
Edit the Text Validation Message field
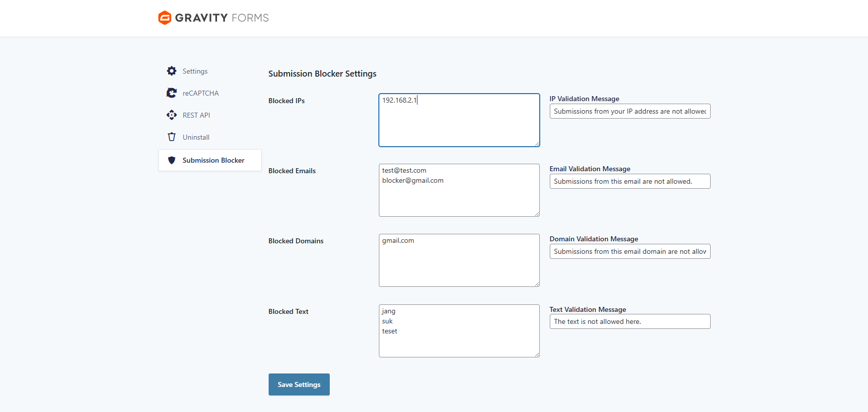630,321
